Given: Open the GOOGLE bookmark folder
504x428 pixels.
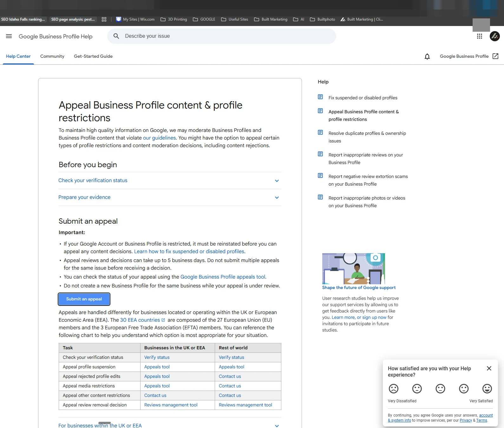Looking at the screenshot, I should tap(204, 19).
